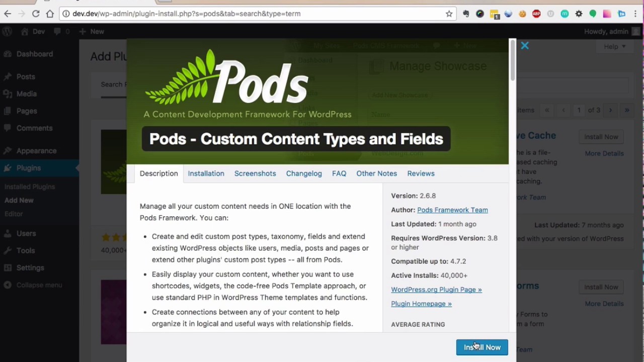Open Tools in the sidebar
Screen dimensions: 644x362
click(26, 250)
